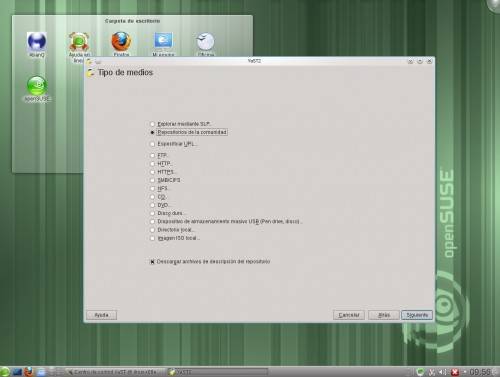Select the HTTPS media type
500x377 pixels.
(x=152, y=172)
